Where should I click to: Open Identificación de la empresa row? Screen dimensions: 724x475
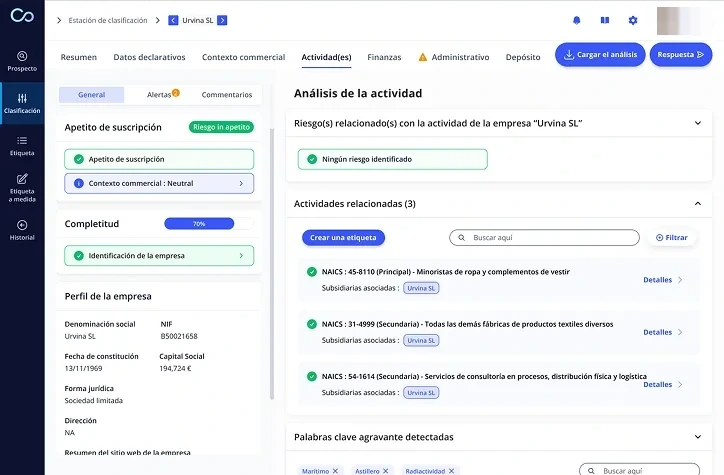pos(159,256)
